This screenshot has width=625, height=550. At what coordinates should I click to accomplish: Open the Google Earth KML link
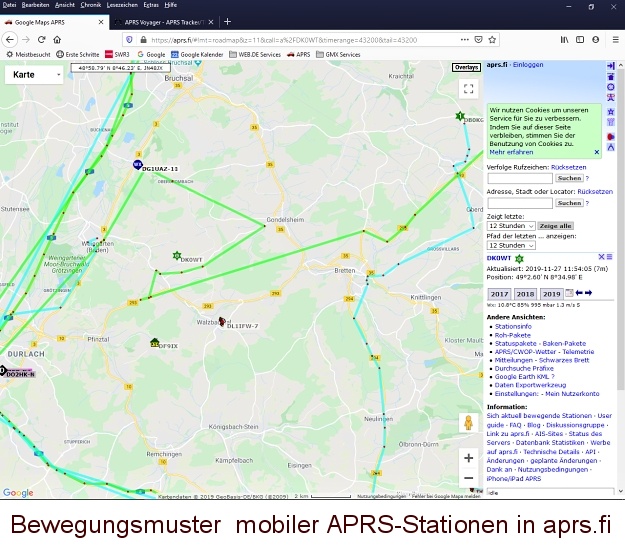coord(522,377)
